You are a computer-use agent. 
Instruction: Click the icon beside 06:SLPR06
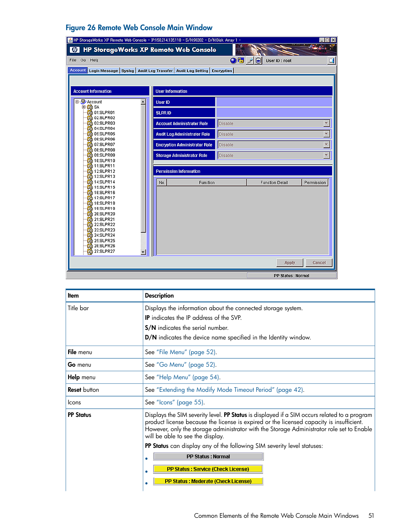[x=90, y=139]
